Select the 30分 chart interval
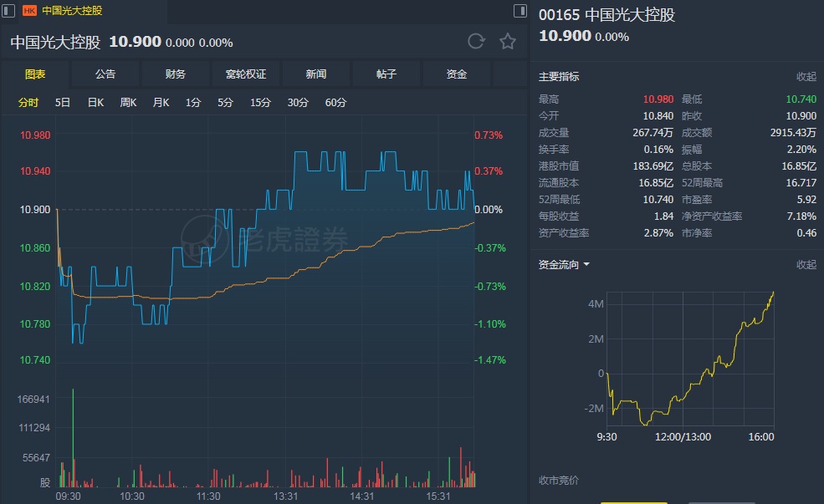 pyautogui.click(x=298, y=102)
